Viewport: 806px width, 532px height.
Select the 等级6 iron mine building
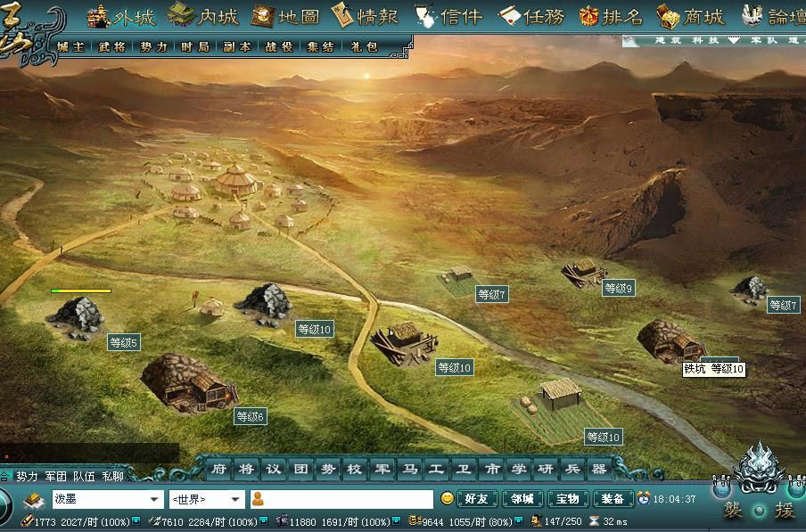coord(189,383)
